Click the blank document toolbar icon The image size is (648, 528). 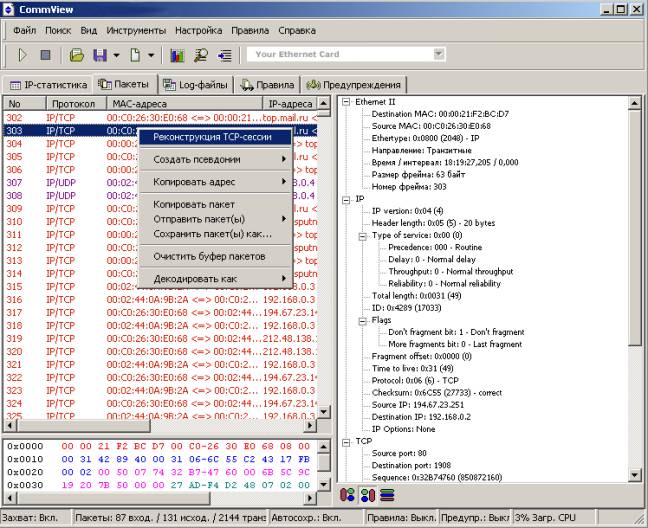pyautogui.click(x=135, y=55)
